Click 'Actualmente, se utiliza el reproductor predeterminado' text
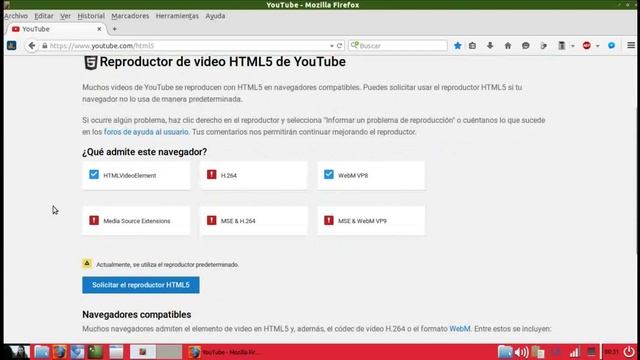Screen dimensions: 640x360 point(167,264)
